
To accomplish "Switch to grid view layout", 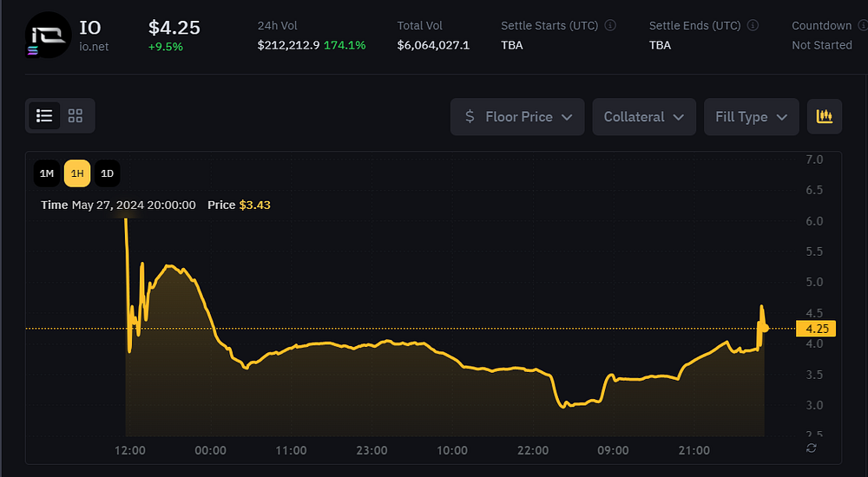I will pos(76,115).
